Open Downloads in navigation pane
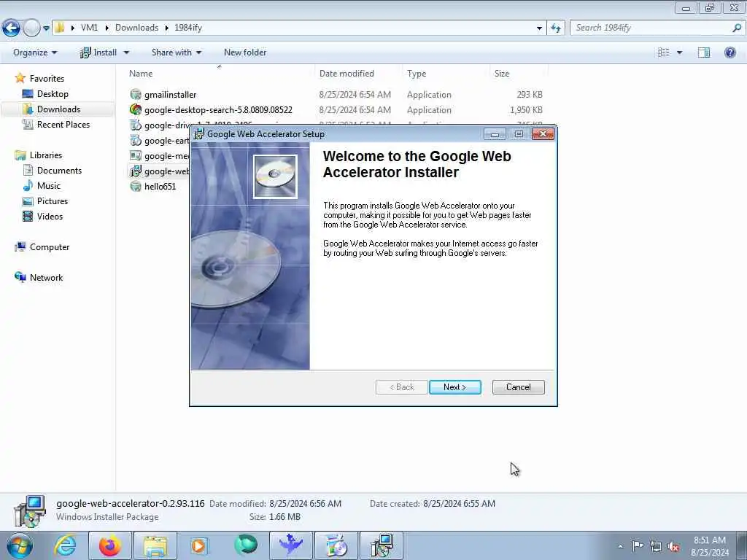 coord(58,109)
